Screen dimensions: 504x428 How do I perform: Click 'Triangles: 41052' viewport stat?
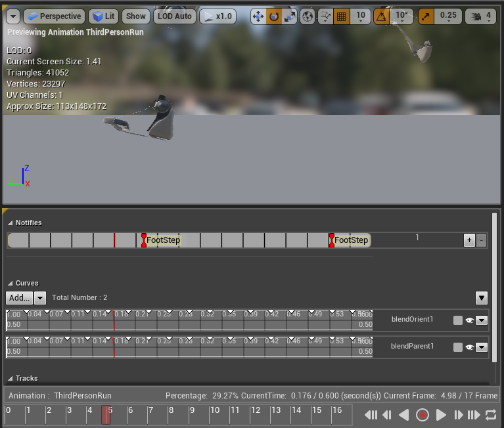pos(38,73)
